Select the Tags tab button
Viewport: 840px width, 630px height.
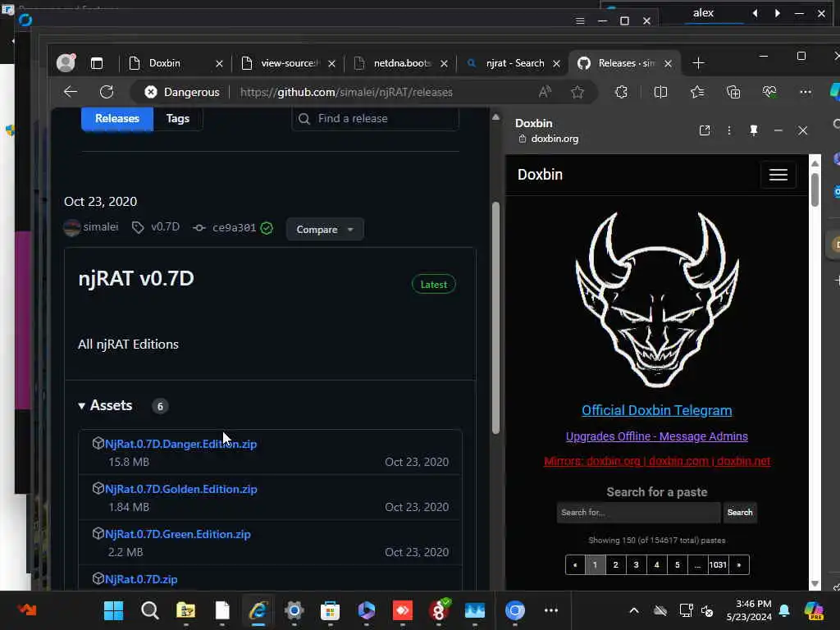(x=178, y=118)
